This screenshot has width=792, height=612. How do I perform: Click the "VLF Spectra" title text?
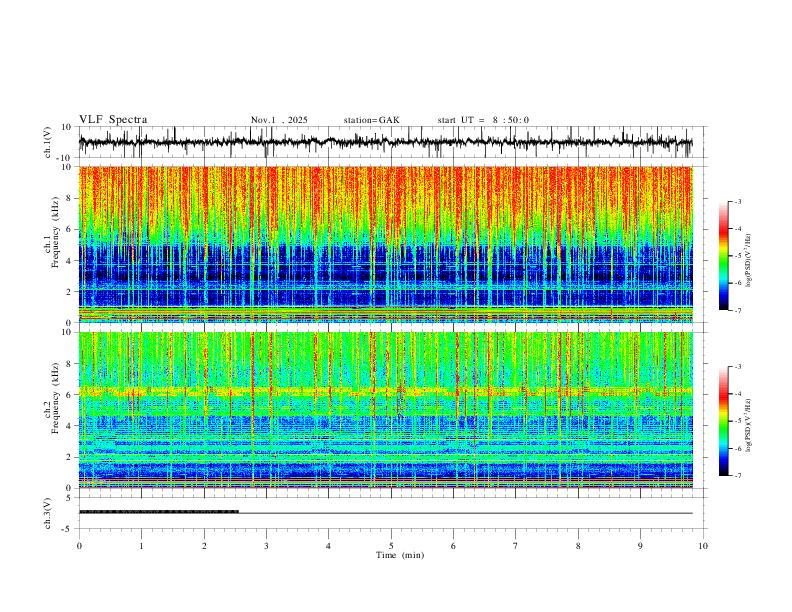pyautogui.click(x=113, y=120)
